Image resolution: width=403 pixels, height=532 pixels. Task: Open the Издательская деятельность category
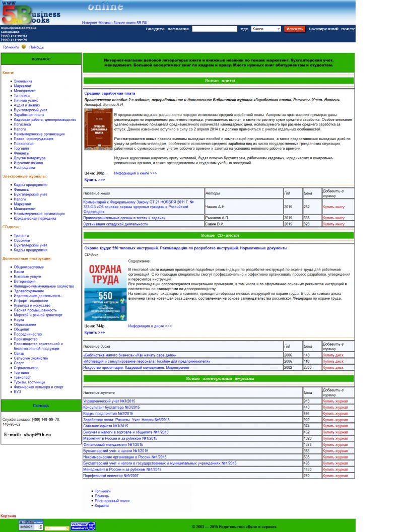coord(37,296)
